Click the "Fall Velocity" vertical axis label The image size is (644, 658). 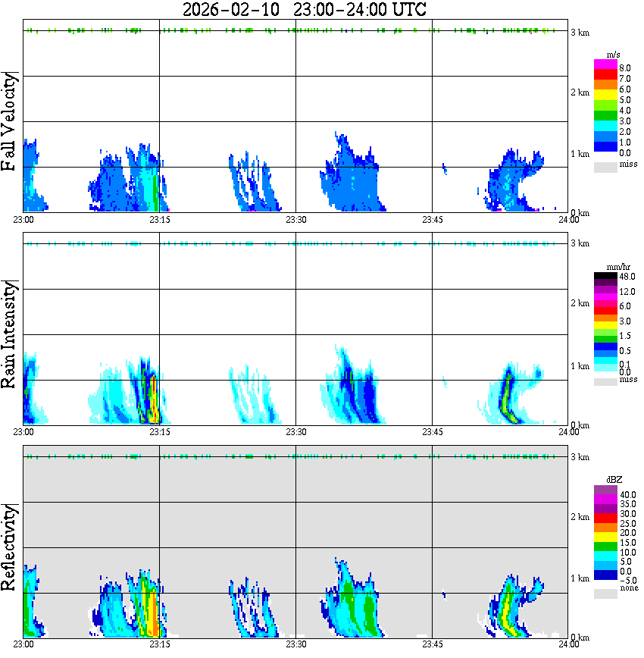click(x=9, y=121)
